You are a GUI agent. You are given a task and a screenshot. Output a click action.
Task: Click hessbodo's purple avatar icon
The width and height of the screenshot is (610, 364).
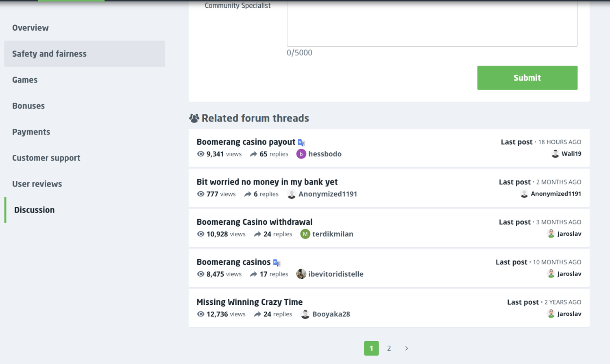[301, 154]
